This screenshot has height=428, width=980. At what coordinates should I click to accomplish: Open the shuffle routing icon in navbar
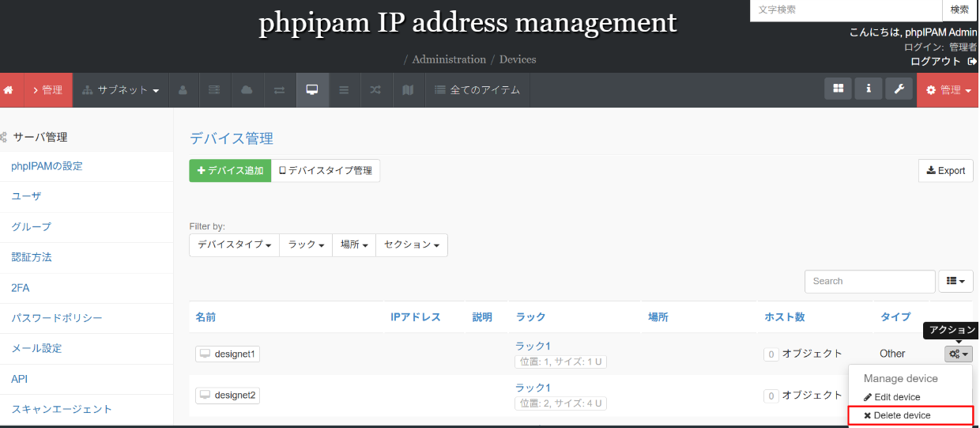[x=375, y=90]
